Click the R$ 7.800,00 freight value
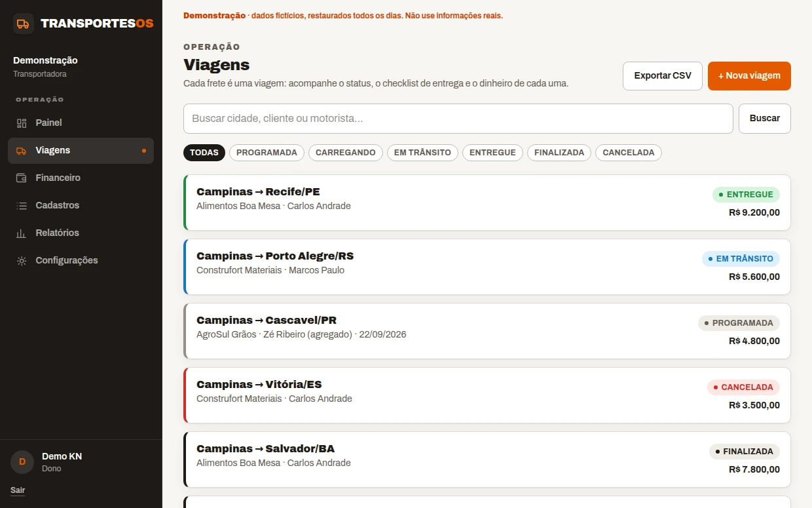This screenshot has height=508, width=812. [x=754, y=469]
